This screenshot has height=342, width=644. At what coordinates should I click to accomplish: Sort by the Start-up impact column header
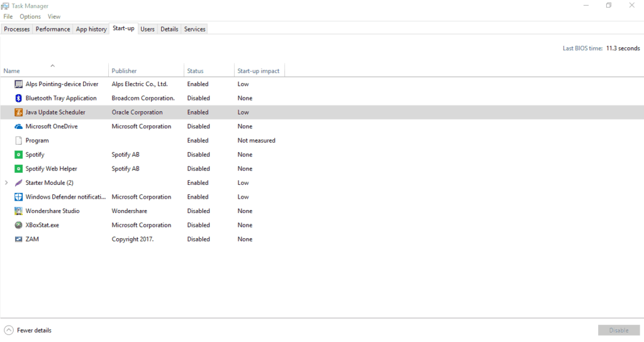(259, 70)
